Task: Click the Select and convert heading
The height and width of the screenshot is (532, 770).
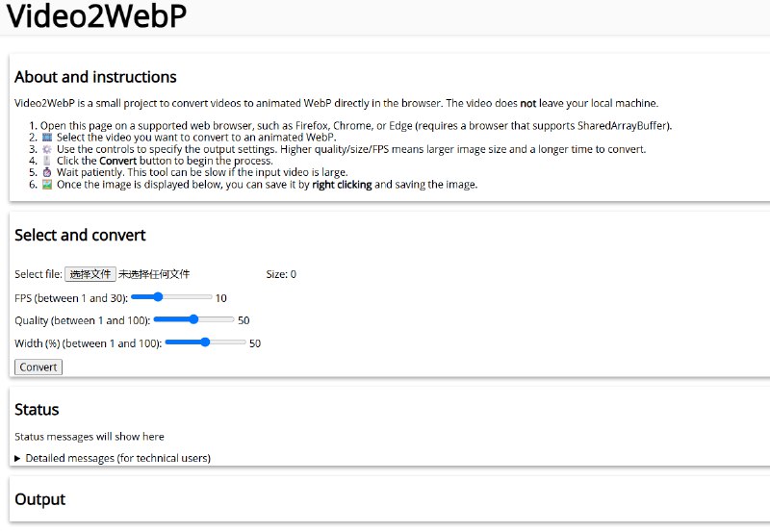Action: point(80,235)
